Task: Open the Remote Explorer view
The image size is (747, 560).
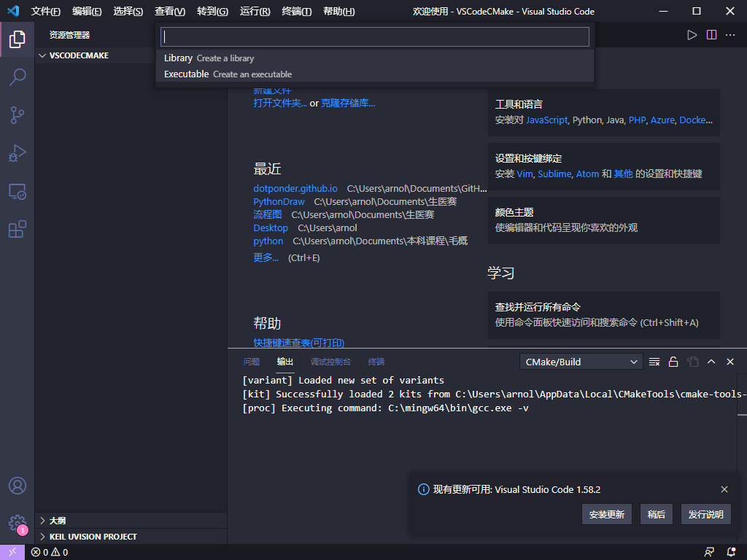Action: pyautogui.click(x=18, y=192)
